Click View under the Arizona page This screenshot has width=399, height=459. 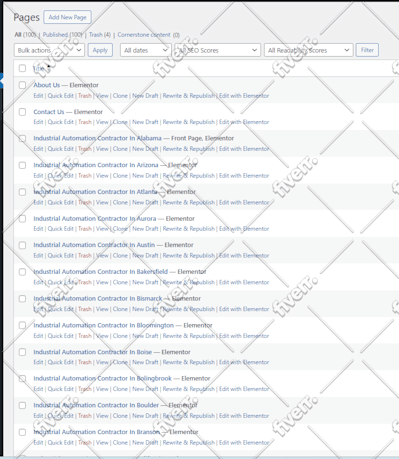coord(102,175)
